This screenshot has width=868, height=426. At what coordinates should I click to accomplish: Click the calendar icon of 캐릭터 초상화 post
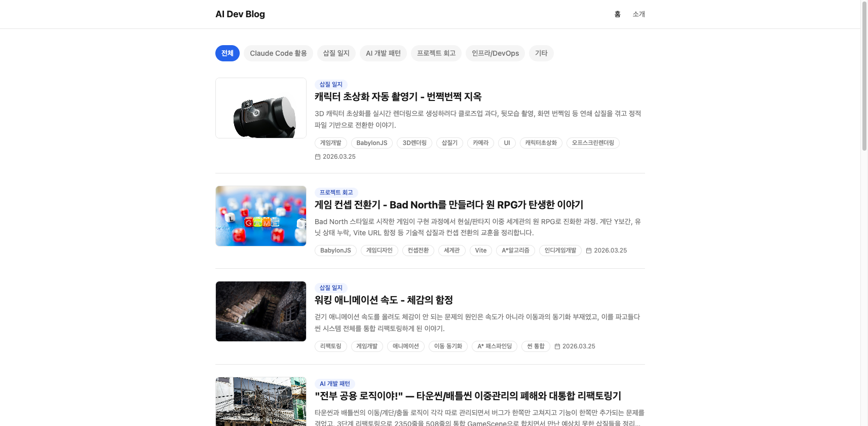[x=318, y=157]
